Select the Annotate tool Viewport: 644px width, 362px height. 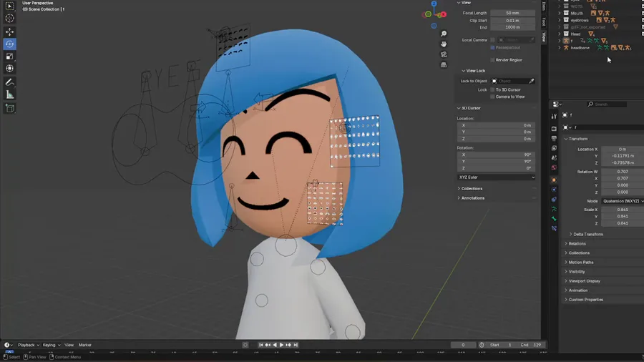9,82
